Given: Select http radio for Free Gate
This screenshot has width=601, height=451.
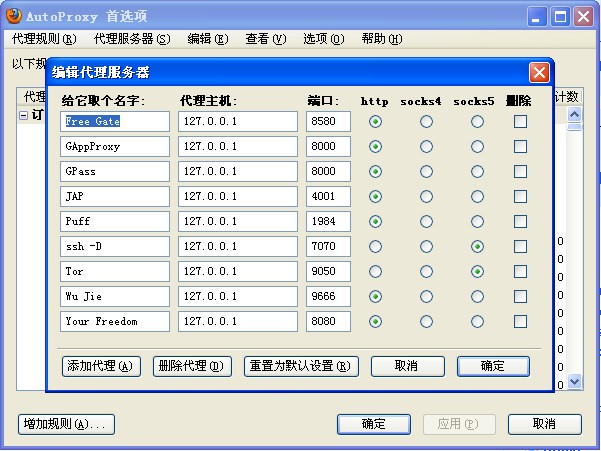Looking at the screenshot, I should point(375,121).
